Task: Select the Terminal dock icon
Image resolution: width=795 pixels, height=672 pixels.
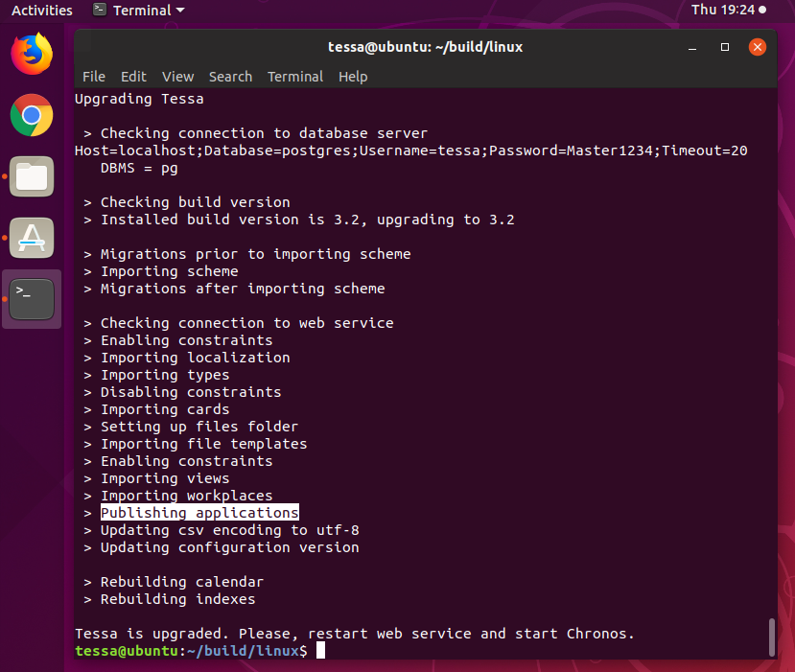Action: (32, 299)
